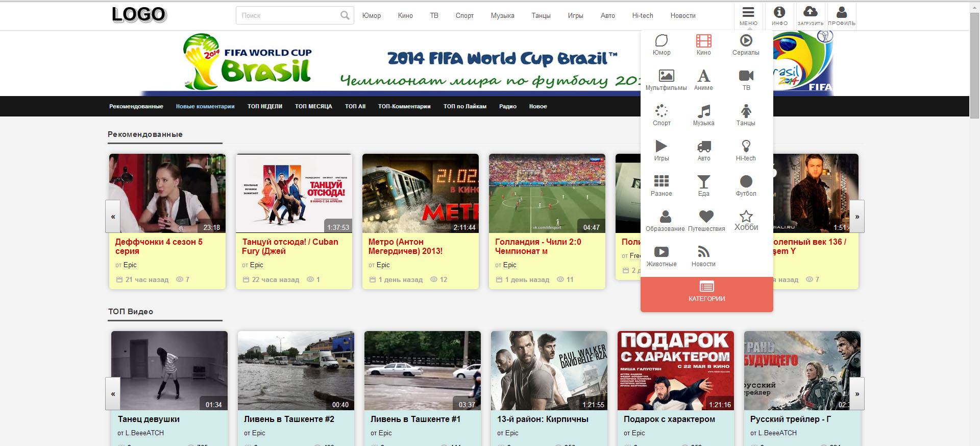Open the Образование person icon

click(x=666, y=216)
